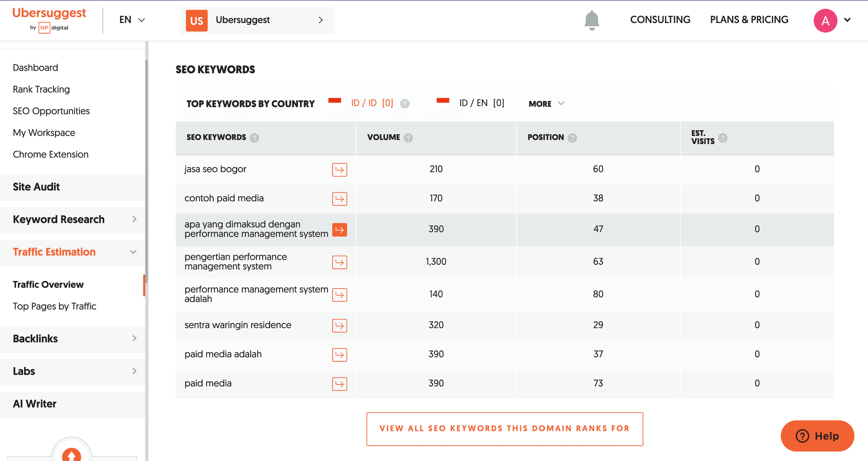Open arrow icon for 'sentra waringin residence'
The image size is (868, 461).
pos(340,325)
